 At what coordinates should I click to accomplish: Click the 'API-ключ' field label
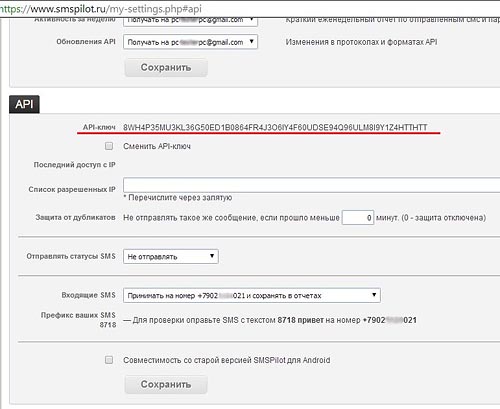(99, 127)
